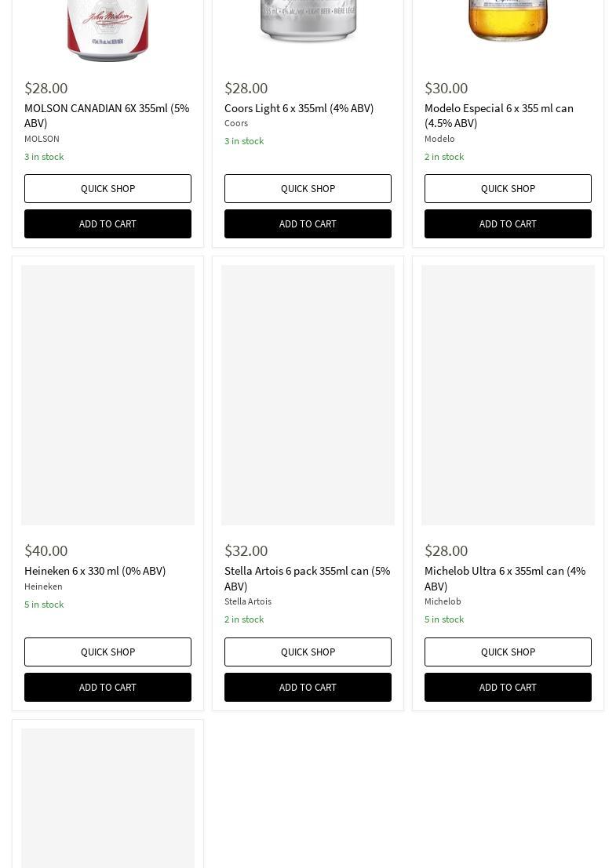Open the Heineken 6 x 330 ml title link
616x868 pixels.
95,571
